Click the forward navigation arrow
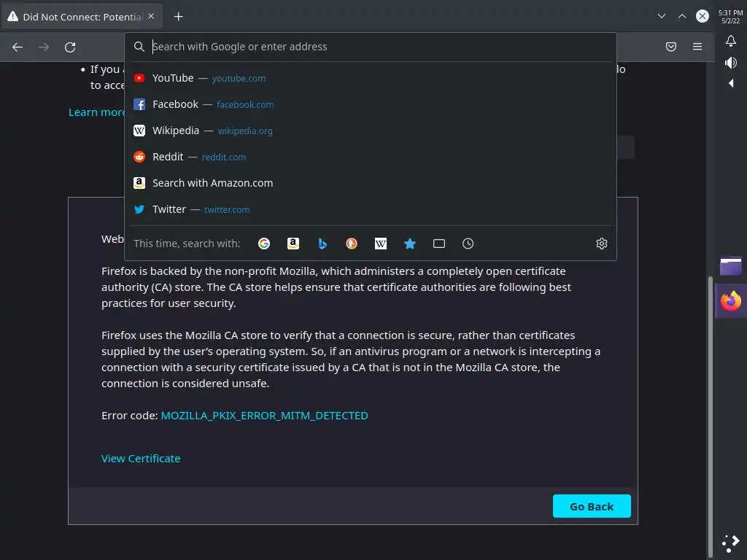Image resolution: width=747 pixels, height=560 pixels. click(44, 47)
